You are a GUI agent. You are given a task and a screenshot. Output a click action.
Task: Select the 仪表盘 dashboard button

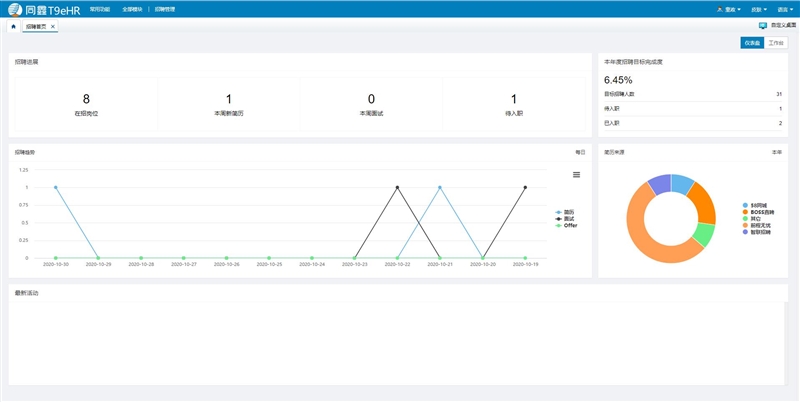tap(752, 43)
